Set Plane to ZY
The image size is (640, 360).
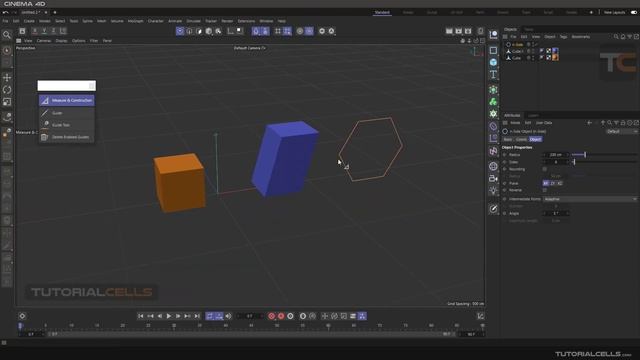tap(553, 183)
